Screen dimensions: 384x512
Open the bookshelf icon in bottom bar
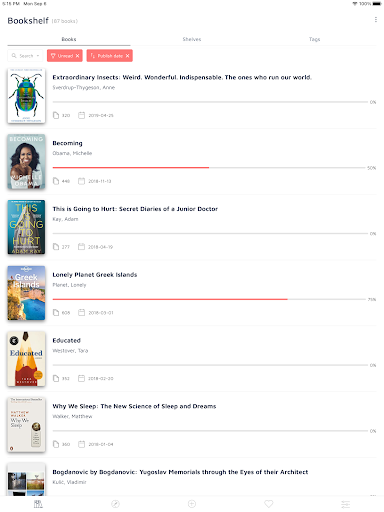tap(38, 504)
